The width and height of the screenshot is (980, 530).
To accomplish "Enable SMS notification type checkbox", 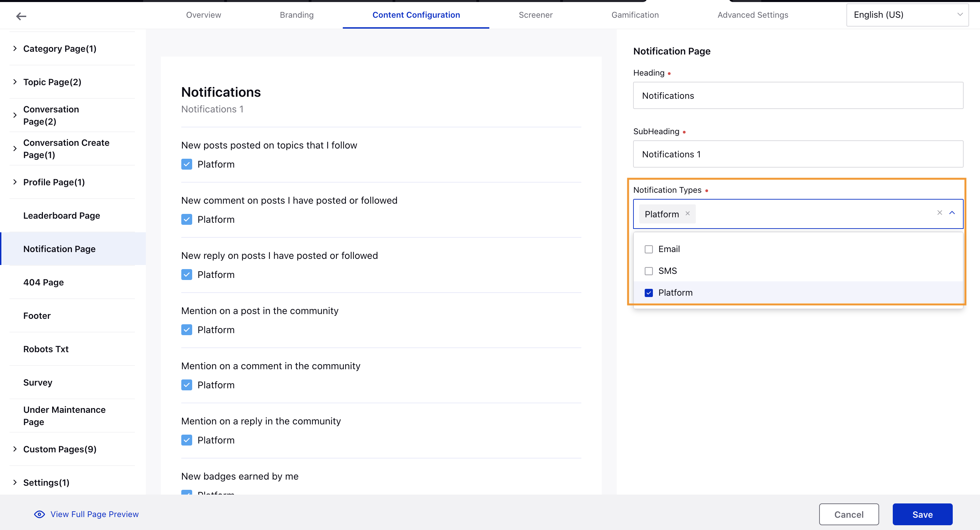I will 648,271.
